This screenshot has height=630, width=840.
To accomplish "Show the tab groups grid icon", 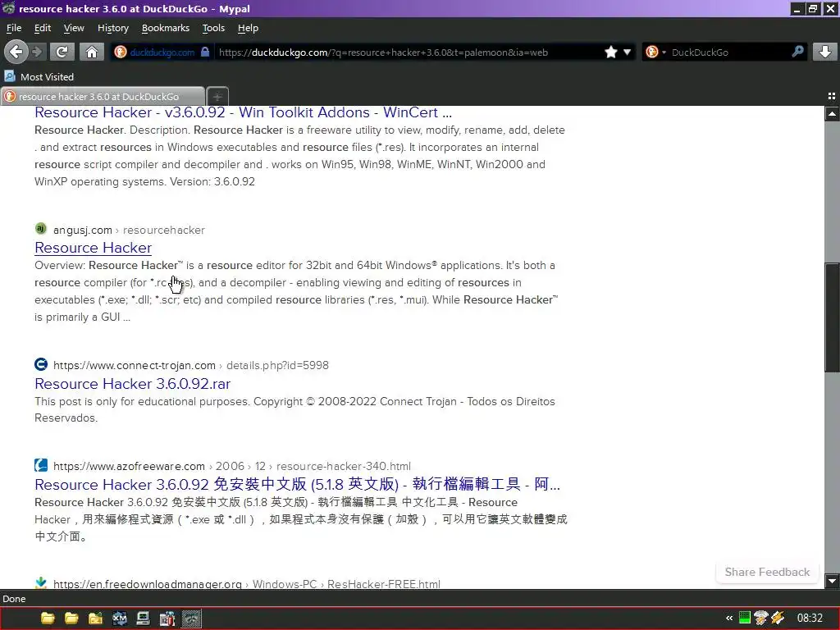I will coord(832,97).
